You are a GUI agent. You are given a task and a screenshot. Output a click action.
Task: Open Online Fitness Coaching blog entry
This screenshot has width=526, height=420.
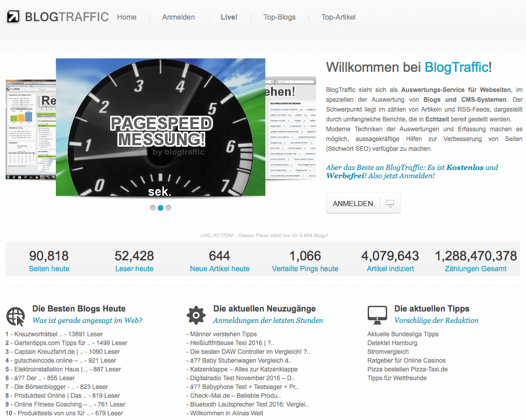(x=65, y=405)
